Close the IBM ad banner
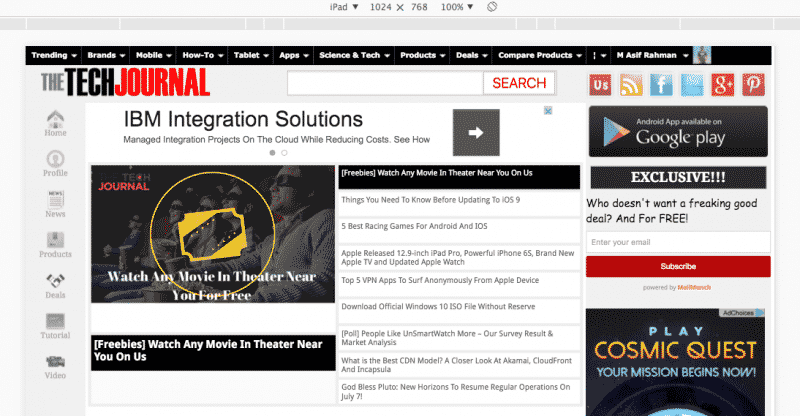Viewport: 800px width, 416px height. [548, 111]
